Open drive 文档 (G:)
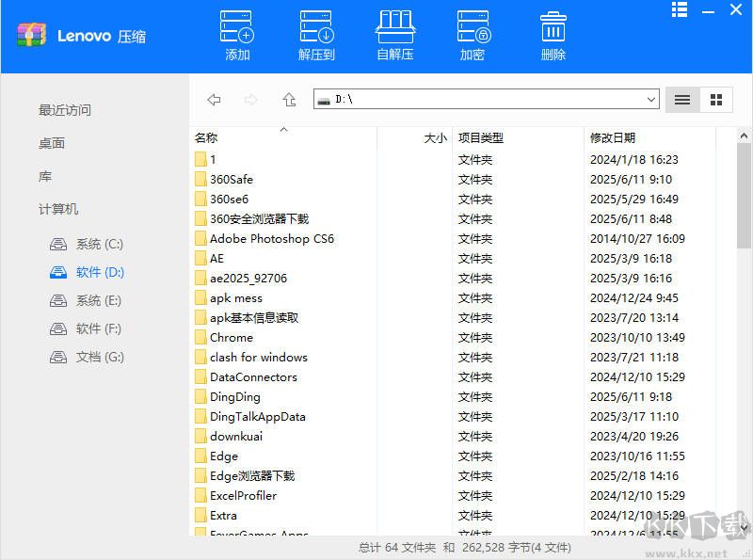The image size is (753, 560). 87,358
